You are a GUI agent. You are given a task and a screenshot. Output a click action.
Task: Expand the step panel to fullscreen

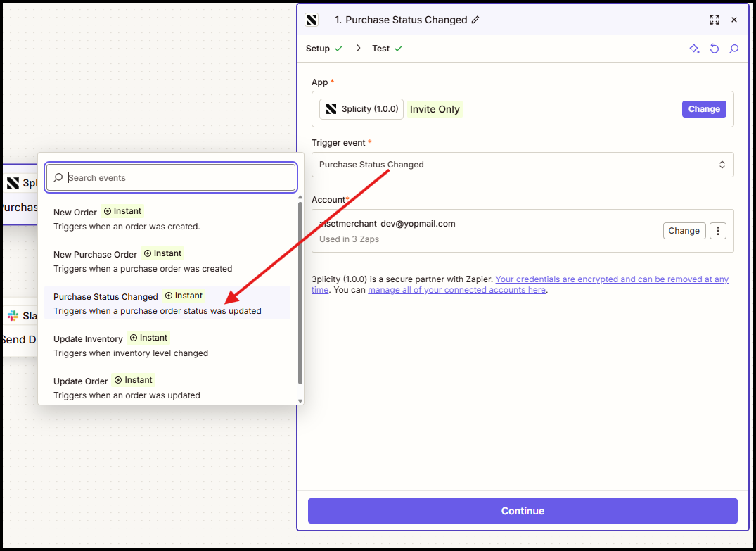point(714,20)
